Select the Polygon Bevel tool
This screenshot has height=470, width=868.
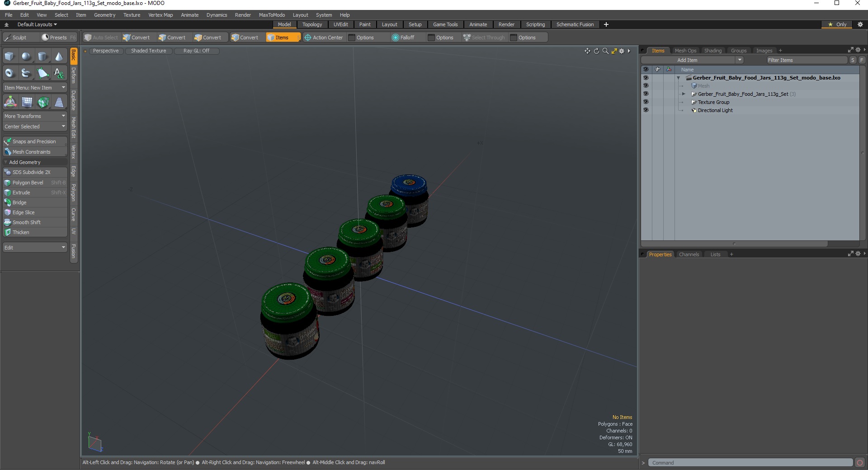click(x=35, y=183)
